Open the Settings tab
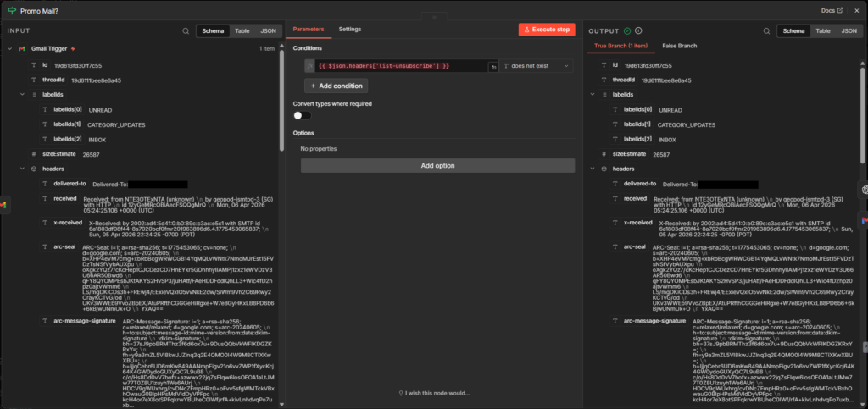 tap(350, 30)
